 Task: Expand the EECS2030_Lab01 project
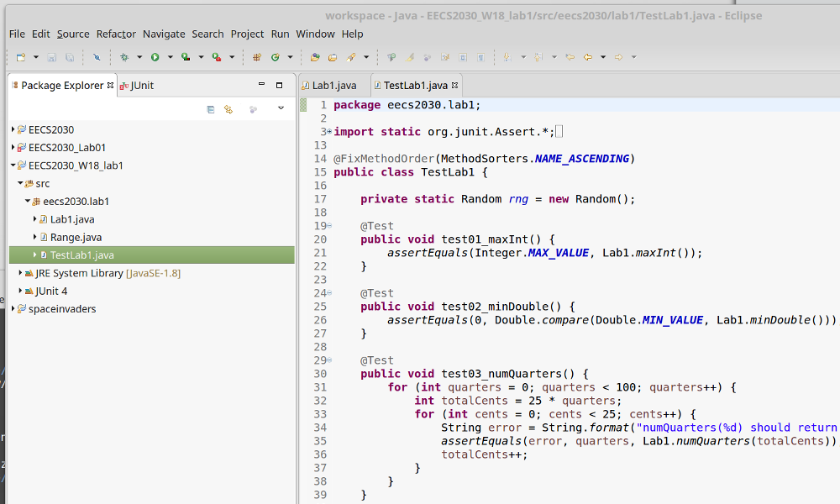(x=13, y=148)
